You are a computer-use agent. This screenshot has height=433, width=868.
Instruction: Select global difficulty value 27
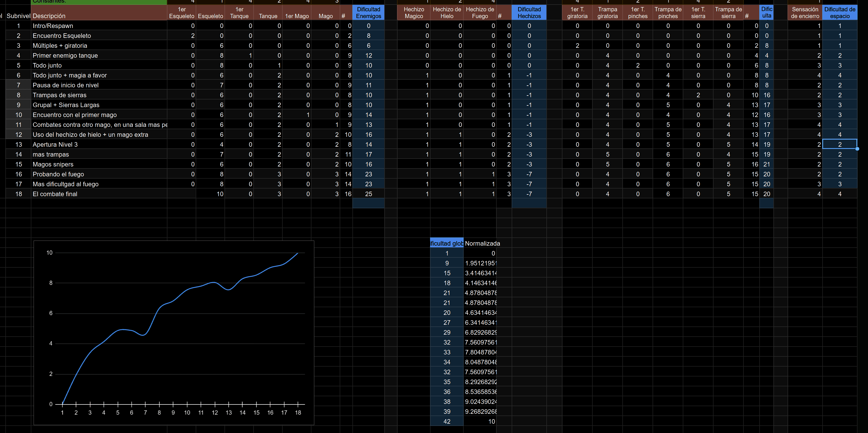tap(447, 322)
